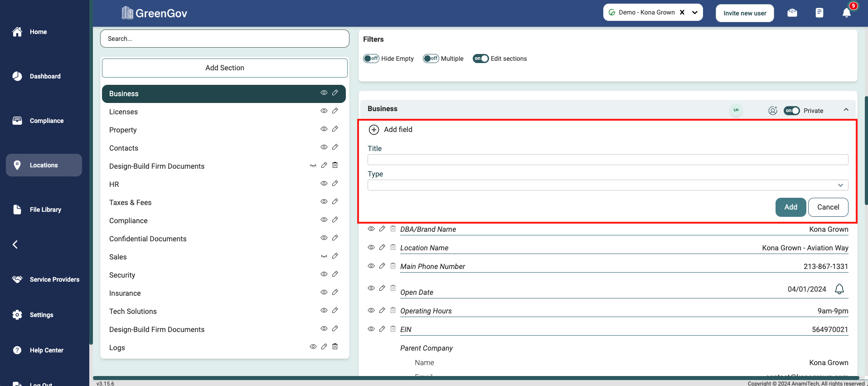Expand the Demo - Kona Grown selector
Screen dimensions: 868x386
(695, 13)
